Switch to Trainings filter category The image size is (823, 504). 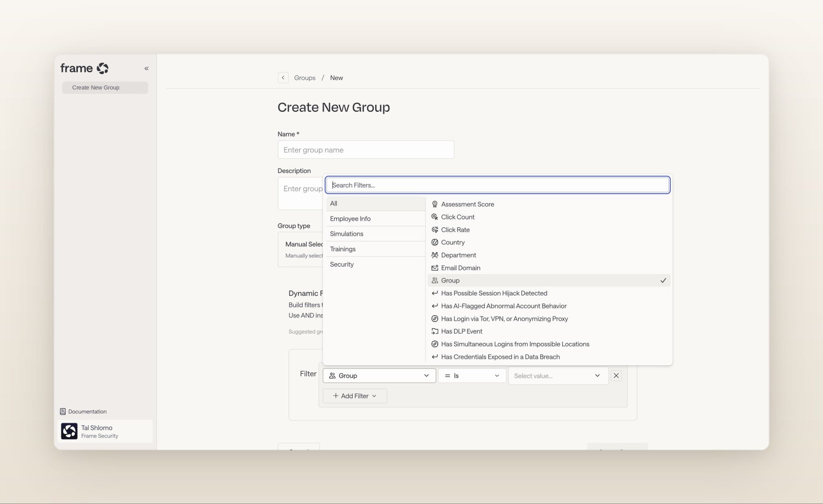[376, 249]
